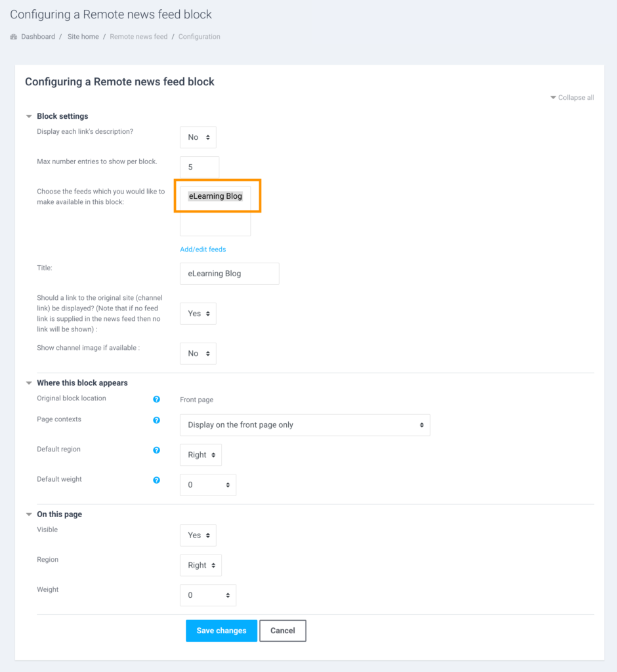This screenshot has width=617, height=672.
Task: Open the channel link display Yes dropdown
Action: tap(198, 313)
